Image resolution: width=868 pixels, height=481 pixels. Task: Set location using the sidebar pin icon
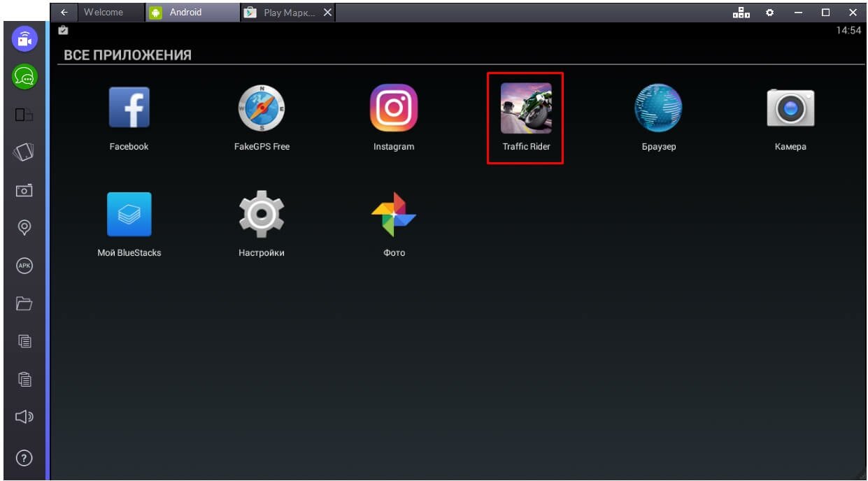click(24, 227)
